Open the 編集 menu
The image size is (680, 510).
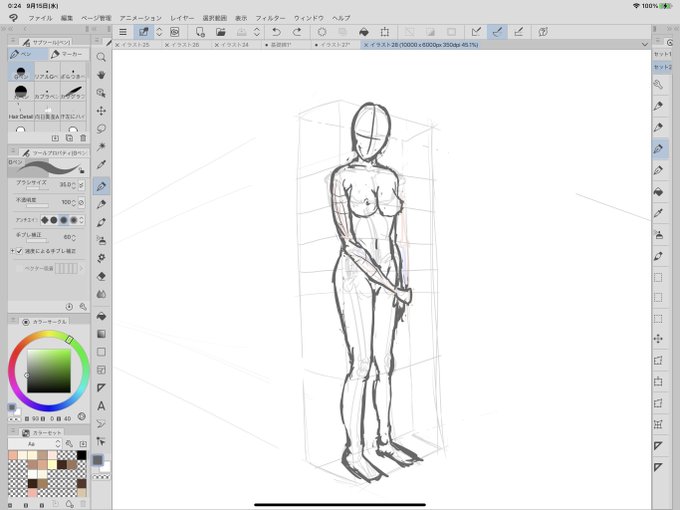(67, 18)
